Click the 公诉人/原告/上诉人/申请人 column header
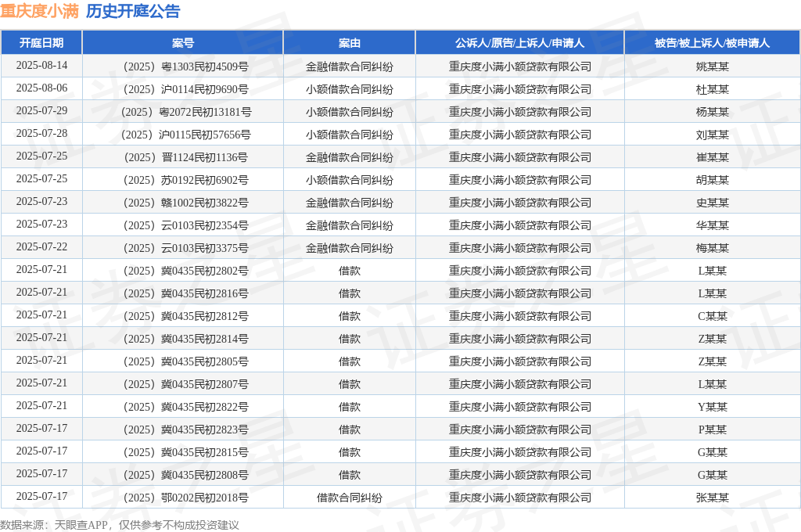Image resolution: width=801 pixels, height=532 pixels. point(519,43)
